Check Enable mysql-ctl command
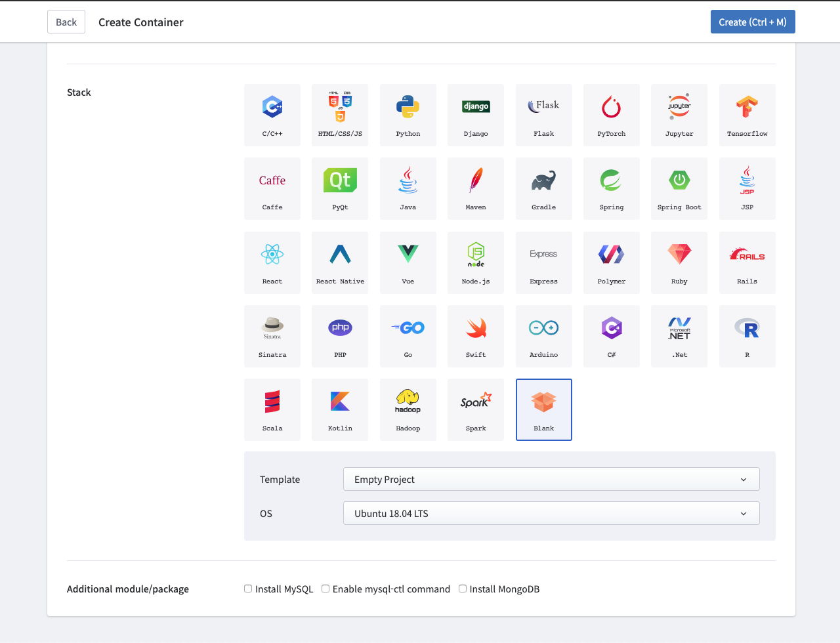The height and width of the screenshot is (643, 840). click(325, 589)
